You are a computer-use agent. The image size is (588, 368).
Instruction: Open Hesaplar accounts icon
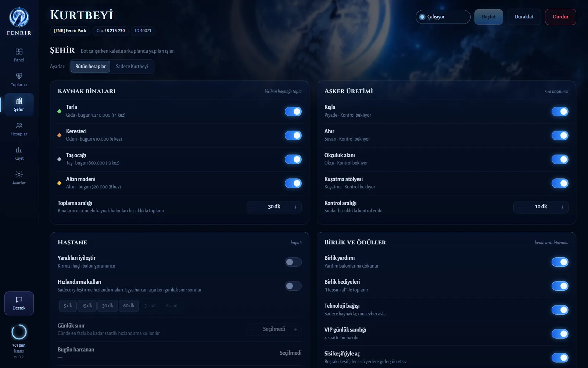pos(19,125)
